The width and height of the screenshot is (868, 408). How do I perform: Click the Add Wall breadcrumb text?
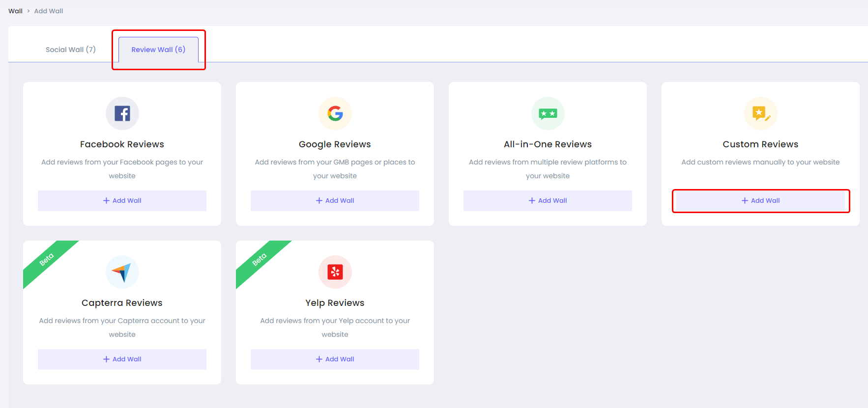(49, 11)
